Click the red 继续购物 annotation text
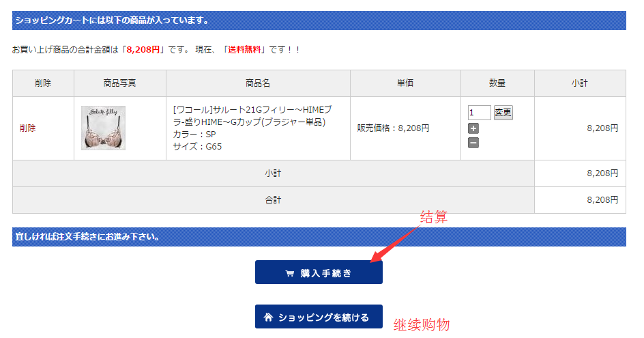This screenshot has width=644, height=338. [x=422, y=325]
